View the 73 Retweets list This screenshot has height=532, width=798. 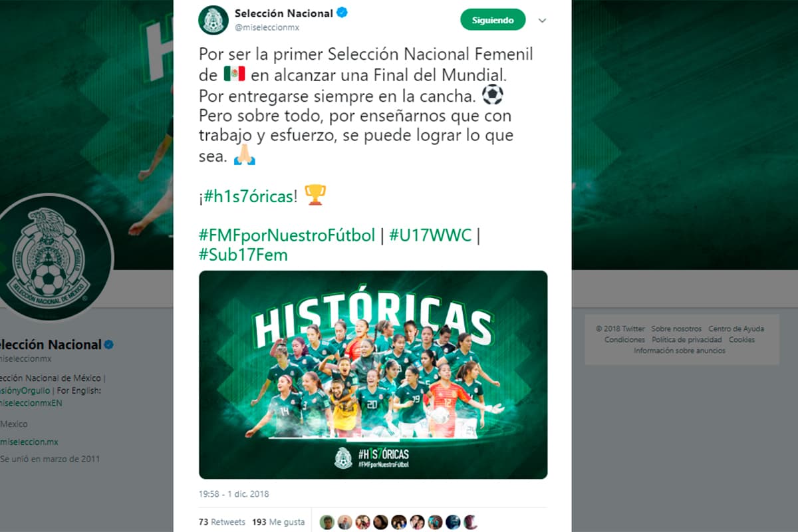pyautogui.click(x=222, y=522)
